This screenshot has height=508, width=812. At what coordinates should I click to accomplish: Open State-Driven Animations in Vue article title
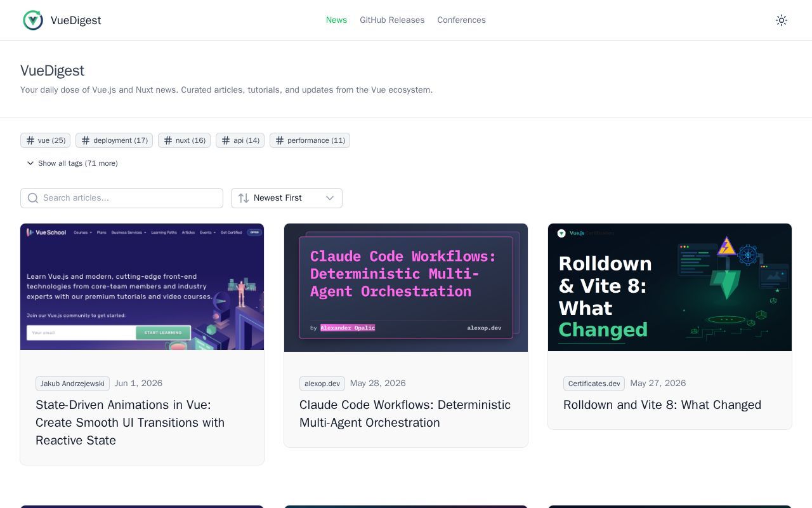tap(130, 422)
